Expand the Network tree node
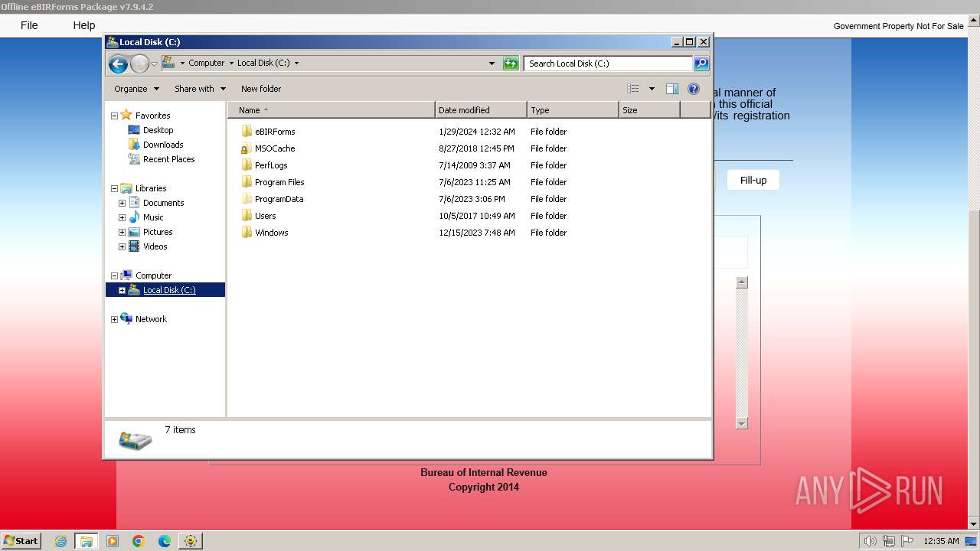This screenshot has width=980, height=551. tap(114, 319)
